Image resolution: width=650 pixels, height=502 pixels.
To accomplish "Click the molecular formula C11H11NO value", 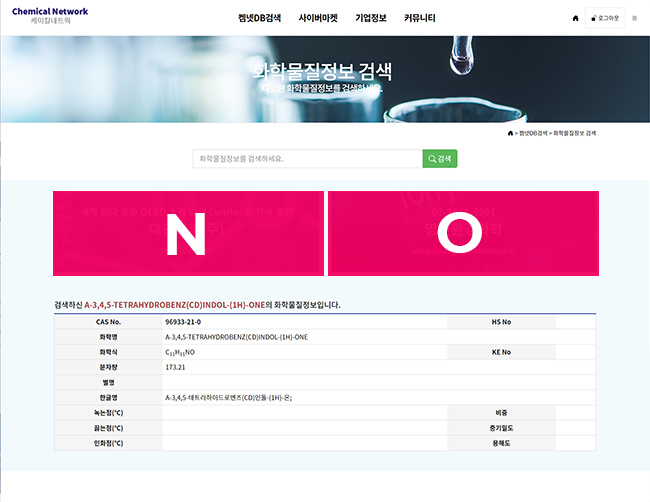I will point(180,352).
